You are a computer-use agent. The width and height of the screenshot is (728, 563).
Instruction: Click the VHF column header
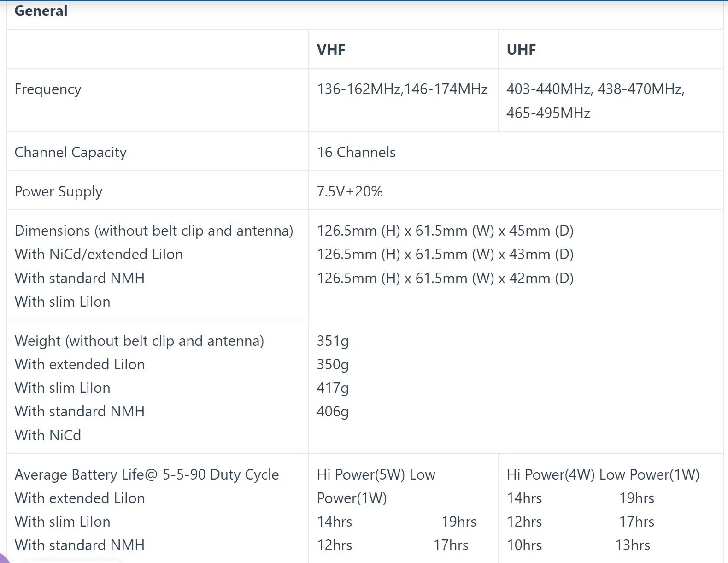[x=331, y=49]
